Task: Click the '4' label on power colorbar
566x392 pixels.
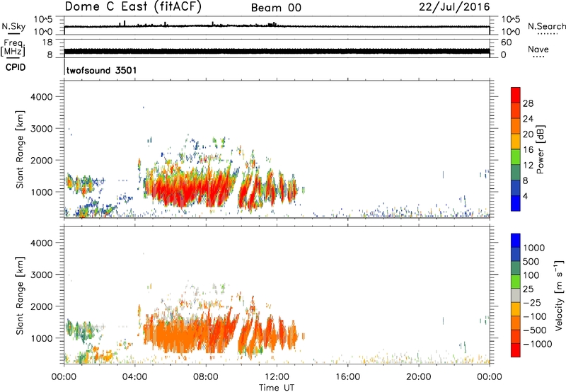Action: [x=525, y=196]
